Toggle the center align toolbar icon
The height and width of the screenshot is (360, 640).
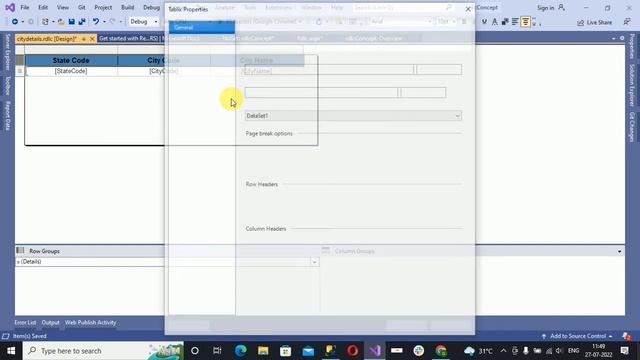(x=525, y=22)
